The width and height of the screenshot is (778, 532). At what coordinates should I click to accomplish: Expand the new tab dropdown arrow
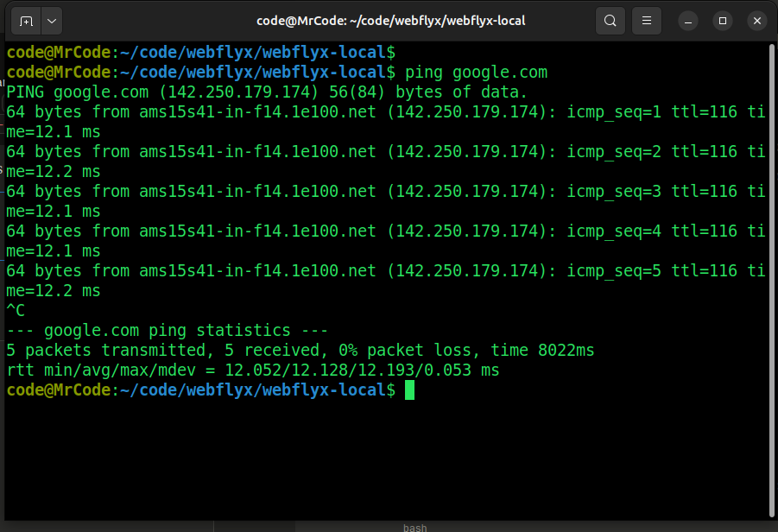(52, 21)
